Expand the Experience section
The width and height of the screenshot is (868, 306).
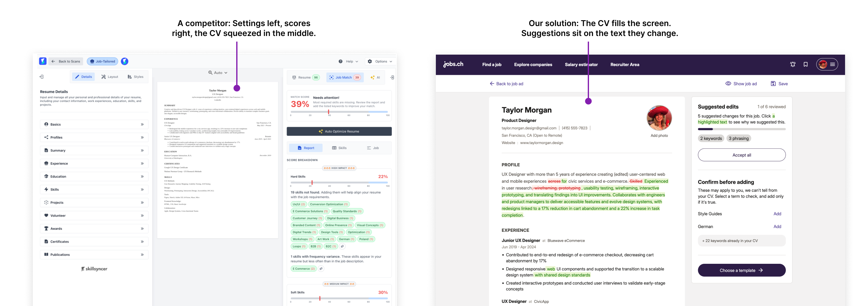pyautogui.click(x=94, y=164)
